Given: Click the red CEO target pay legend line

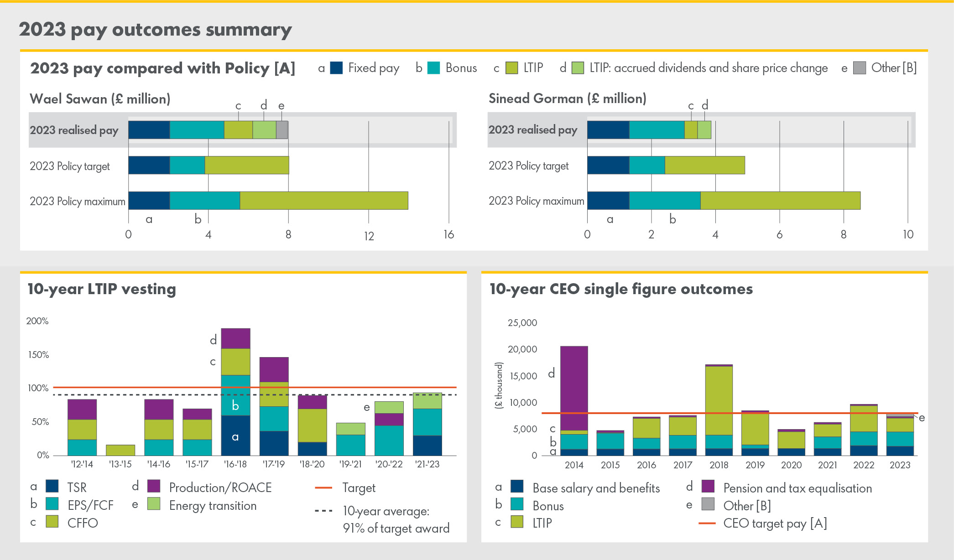Looking at the screenshot, I should pos(707,523).
